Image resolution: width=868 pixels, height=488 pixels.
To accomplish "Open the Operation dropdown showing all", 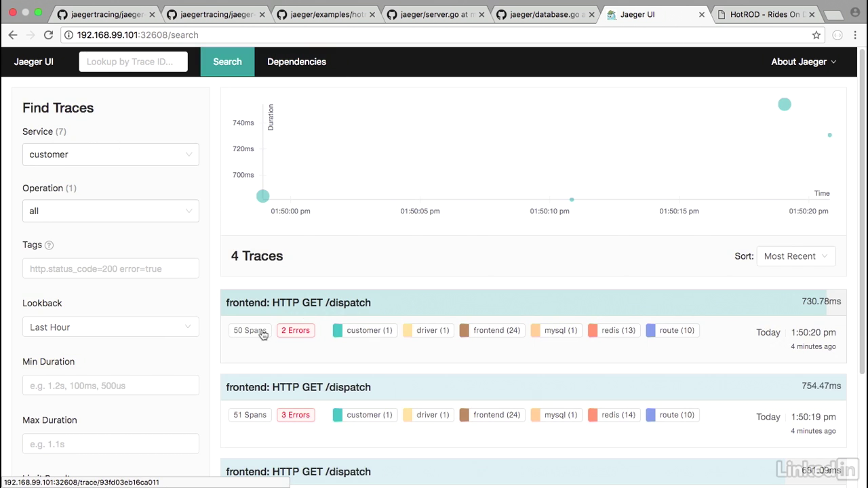I will click(111, 211).
